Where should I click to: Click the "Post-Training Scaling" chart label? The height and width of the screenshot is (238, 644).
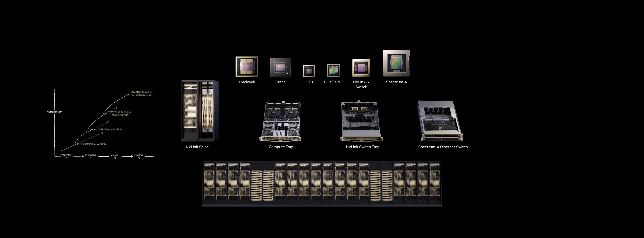coord(108,129)
